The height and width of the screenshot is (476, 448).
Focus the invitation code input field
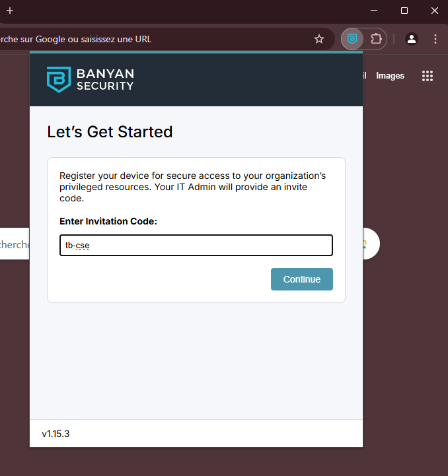click(196, 246)
